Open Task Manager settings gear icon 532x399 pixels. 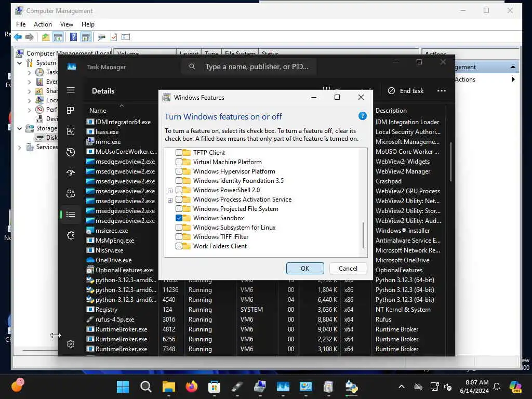point(71,344)
